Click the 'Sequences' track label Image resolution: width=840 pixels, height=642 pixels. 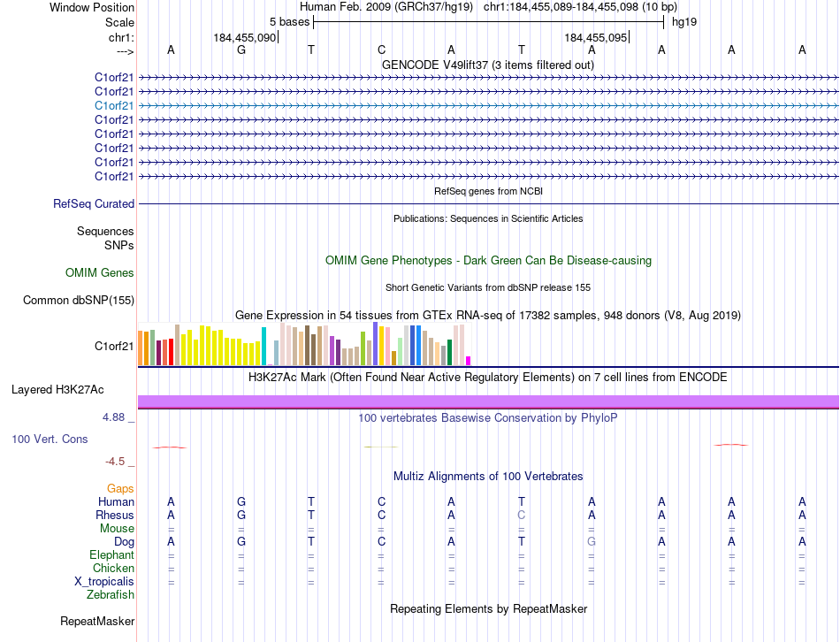pos(105,231)
